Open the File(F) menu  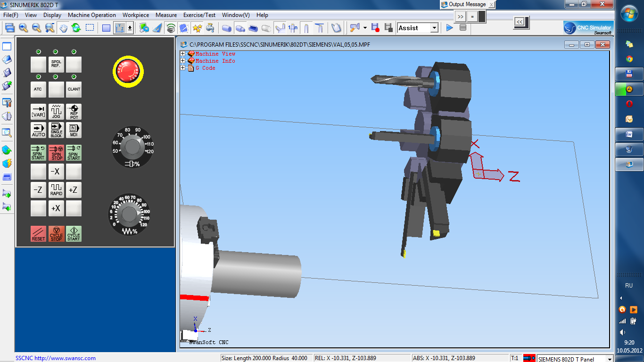(10, 15)
